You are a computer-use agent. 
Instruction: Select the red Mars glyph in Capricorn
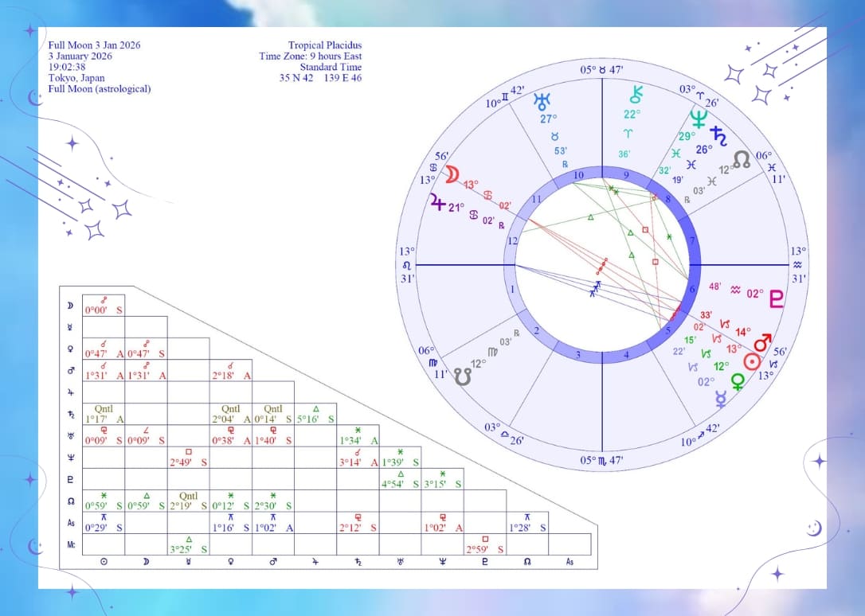(763, 342)
